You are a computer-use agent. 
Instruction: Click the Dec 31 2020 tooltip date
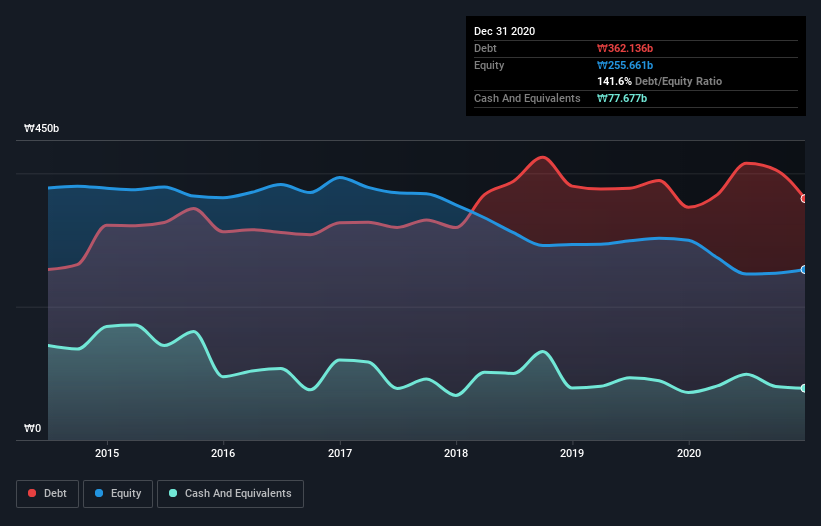[504, 31]
